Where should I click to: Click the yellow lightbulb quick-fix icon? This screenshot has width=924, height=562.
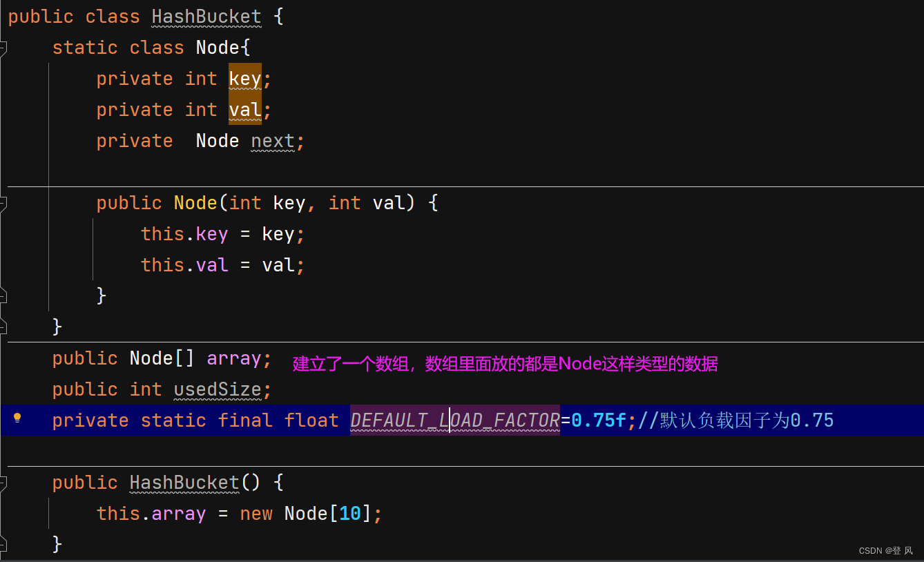18,418
